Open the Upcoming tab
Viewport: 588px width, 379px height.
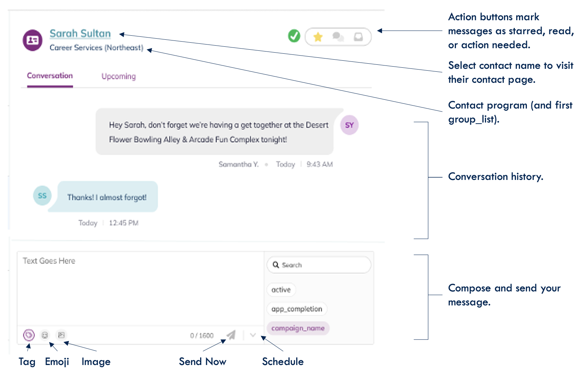point(118,77)
